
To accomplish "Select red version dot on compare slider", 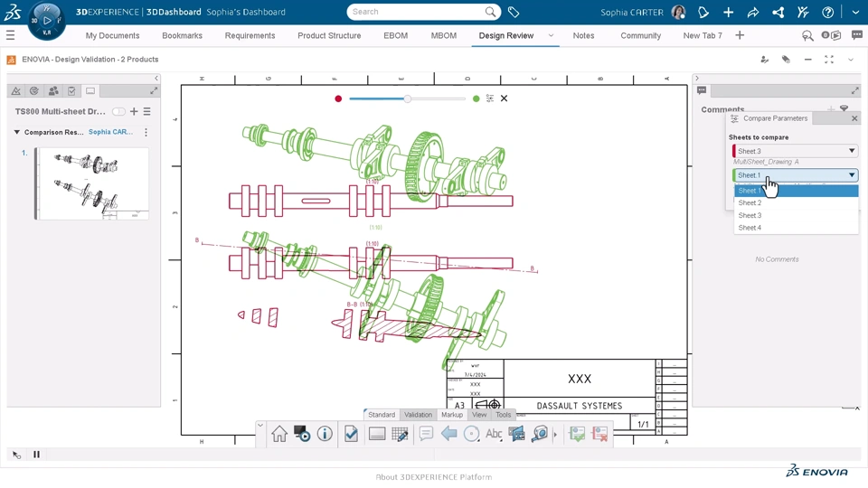I will [x=338, y=99].
